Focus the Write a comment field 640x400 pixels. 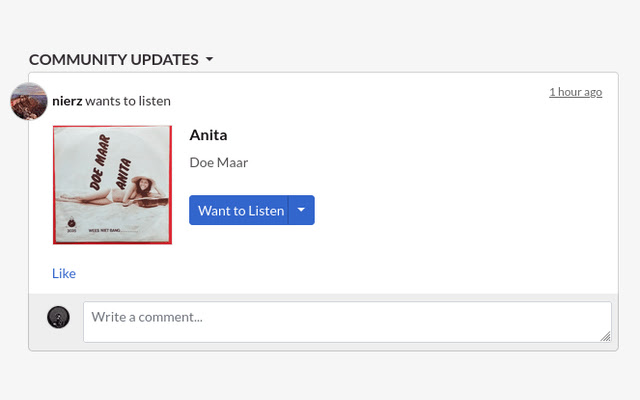[x=346, y=322]
